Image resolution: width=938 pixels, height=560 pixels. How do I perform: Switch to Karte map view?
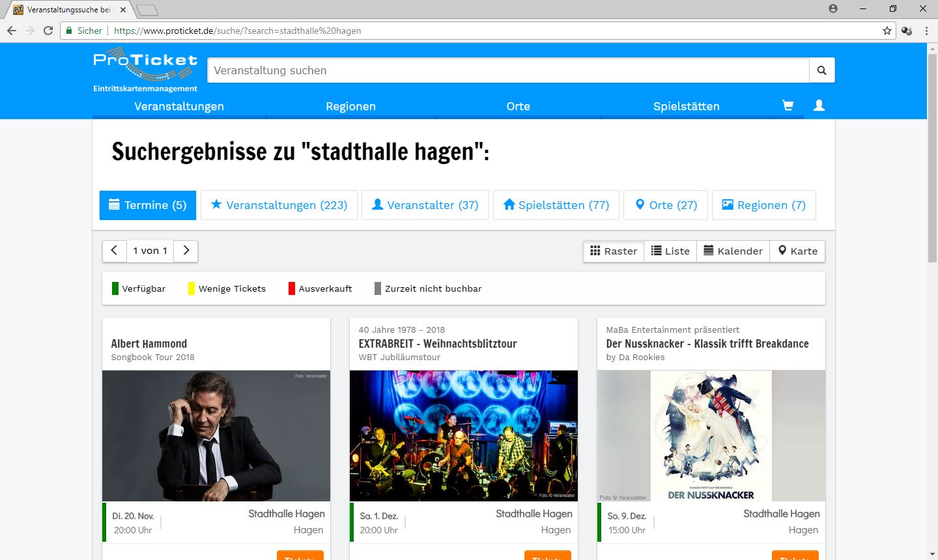[797, 251]
